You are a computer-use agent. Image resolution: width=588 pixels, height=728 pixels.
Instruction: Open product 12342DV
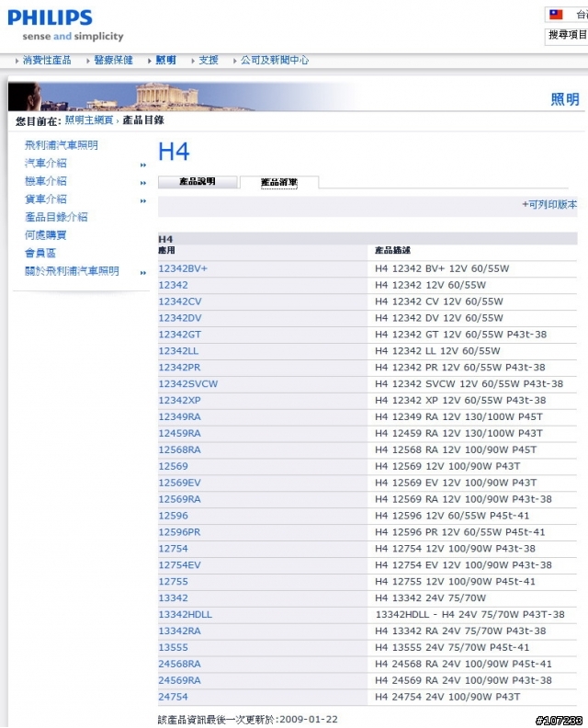180,318
